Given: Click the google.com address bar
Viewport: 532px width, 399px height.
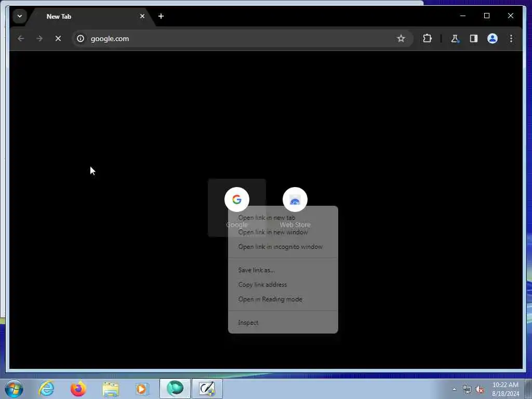Looking at the screenshot, I should [x=242, y=38].
